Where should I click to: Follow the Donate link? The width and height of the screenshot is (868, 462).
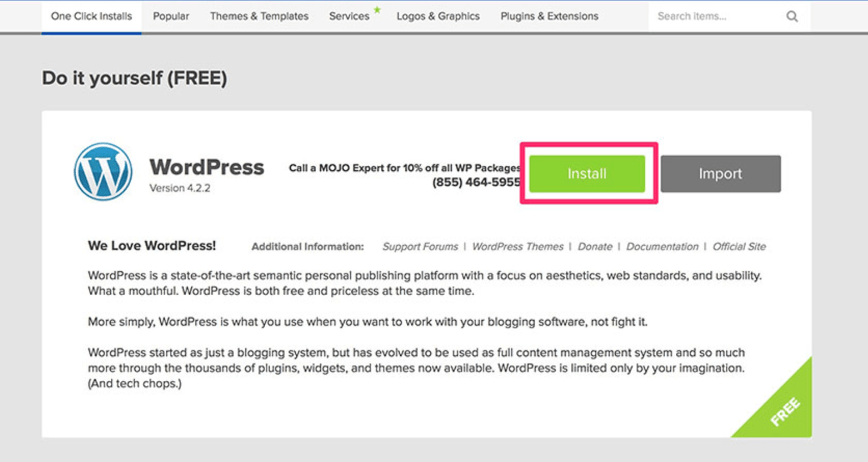click(595, 247)
